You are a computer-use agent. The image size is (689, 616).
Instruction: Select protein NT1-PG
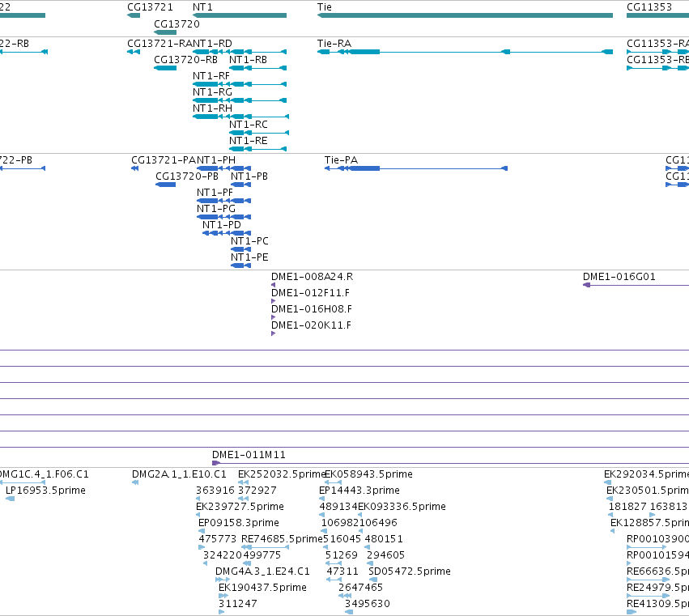coord(223,217)
